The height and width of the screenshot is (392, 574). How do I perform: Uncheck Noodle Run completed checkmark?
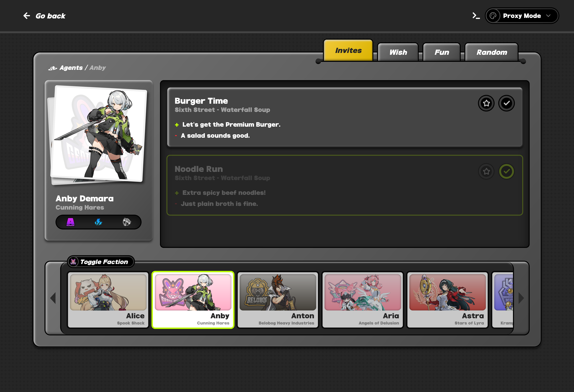(506, 171)
